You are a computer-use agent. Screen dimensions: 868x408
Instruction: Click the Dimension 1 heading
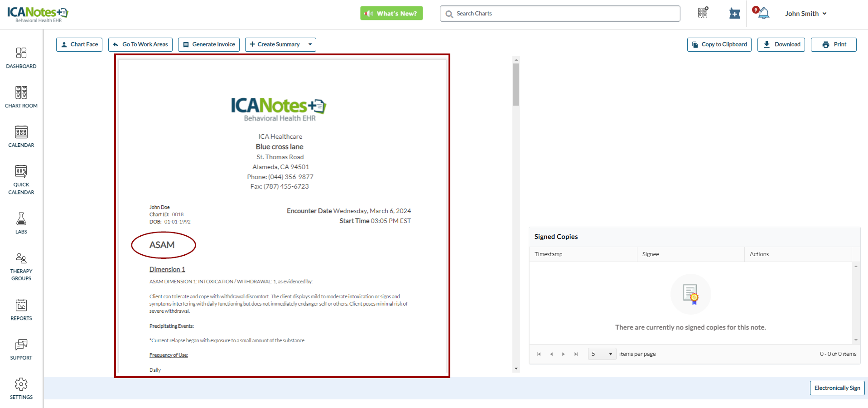click(x=167, y=269)
